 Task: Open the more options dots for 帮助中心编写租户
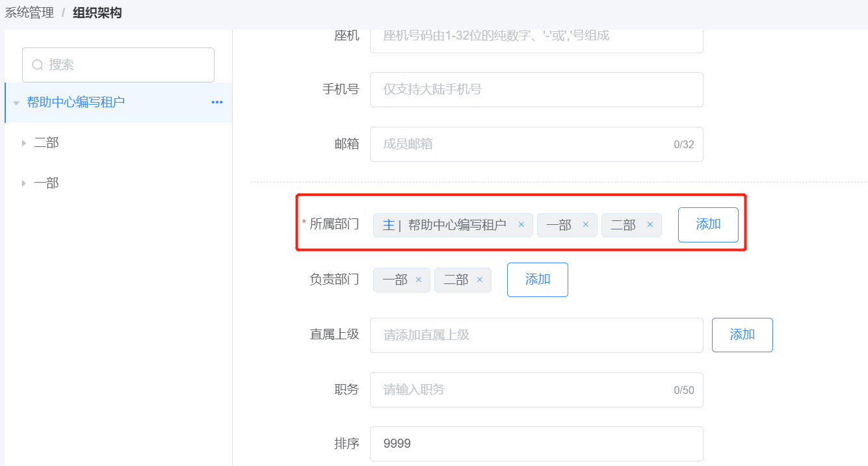(217, 103)
